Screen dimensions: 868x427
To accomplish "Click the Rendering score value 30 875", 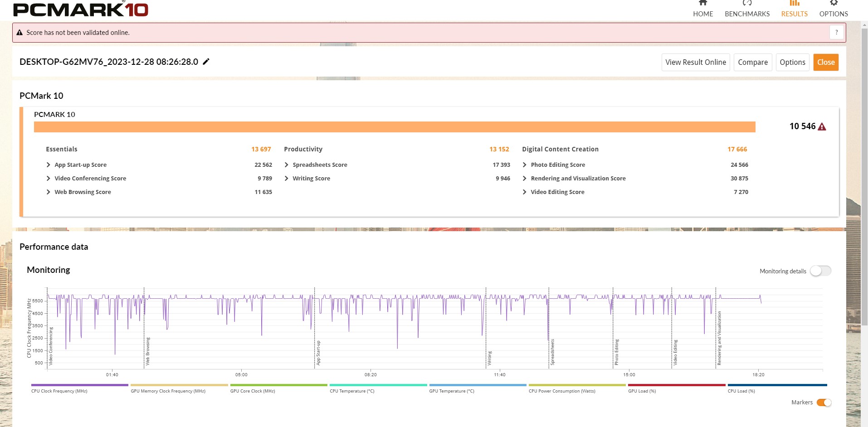I will (739, 179).
